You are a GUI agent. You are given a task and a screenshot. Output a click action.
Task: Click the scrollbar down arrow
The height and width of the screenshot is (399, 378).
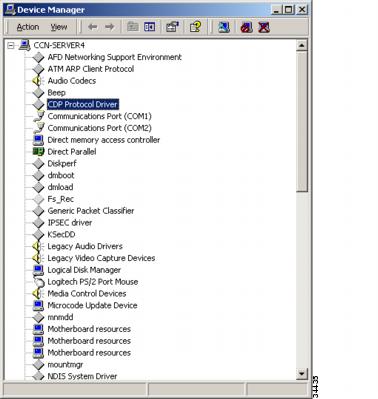[302, 373]
